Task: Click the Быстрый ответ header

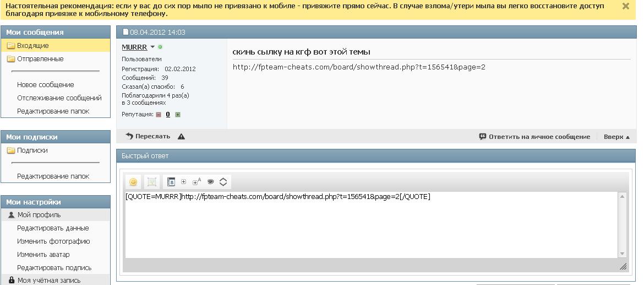Action: click(376, 156)
